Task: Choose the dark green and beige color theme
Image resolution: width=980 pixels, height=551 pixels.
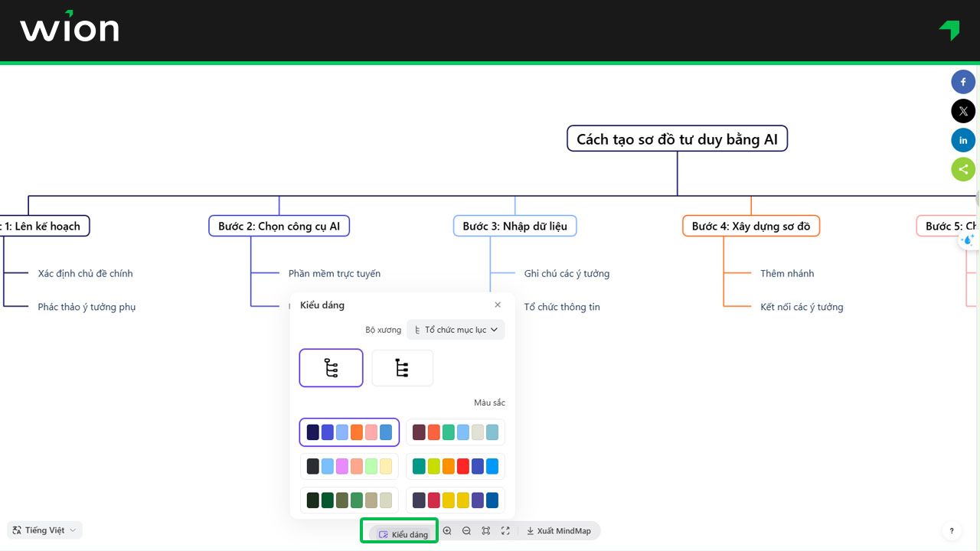Action: [x=349, y=500]
